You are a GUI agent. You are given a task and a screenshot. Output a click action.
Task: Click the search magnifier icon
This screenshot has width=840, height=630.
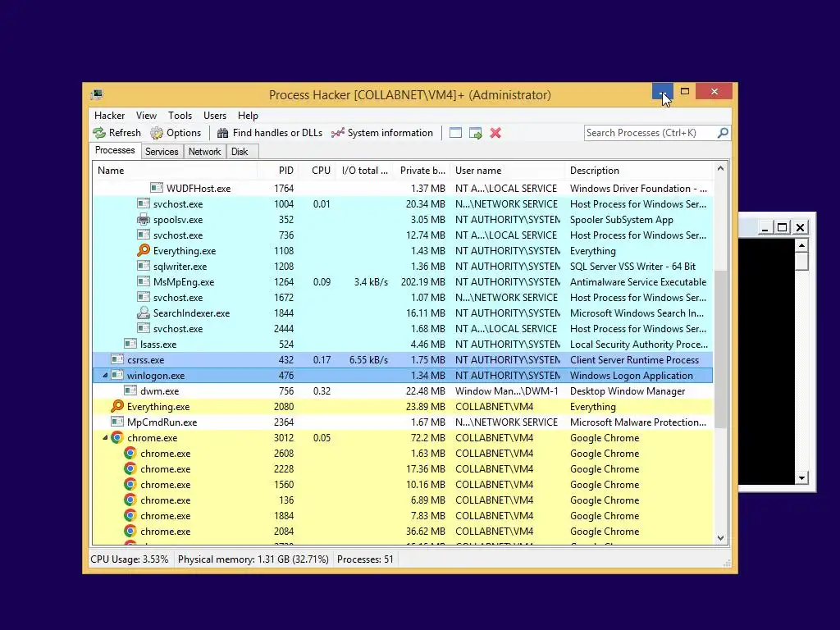(x=723, y=132)
